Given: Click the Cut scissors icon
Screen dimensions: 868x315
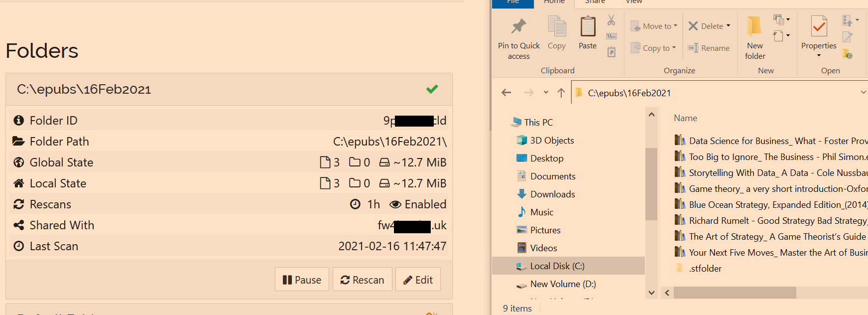Looking at the screenshot, I should tap(611, 20).
